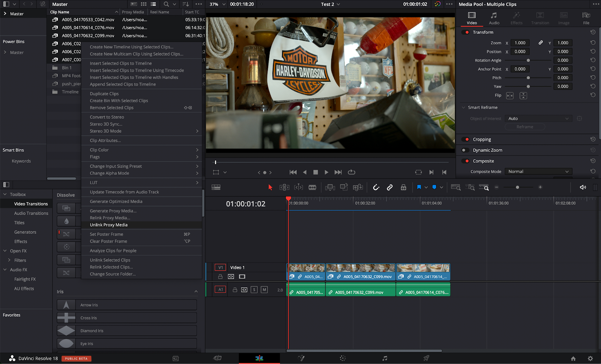Select the Dynamic Trim mode tool
Viewport: 601px width, 364px height.
pos(299,187)
